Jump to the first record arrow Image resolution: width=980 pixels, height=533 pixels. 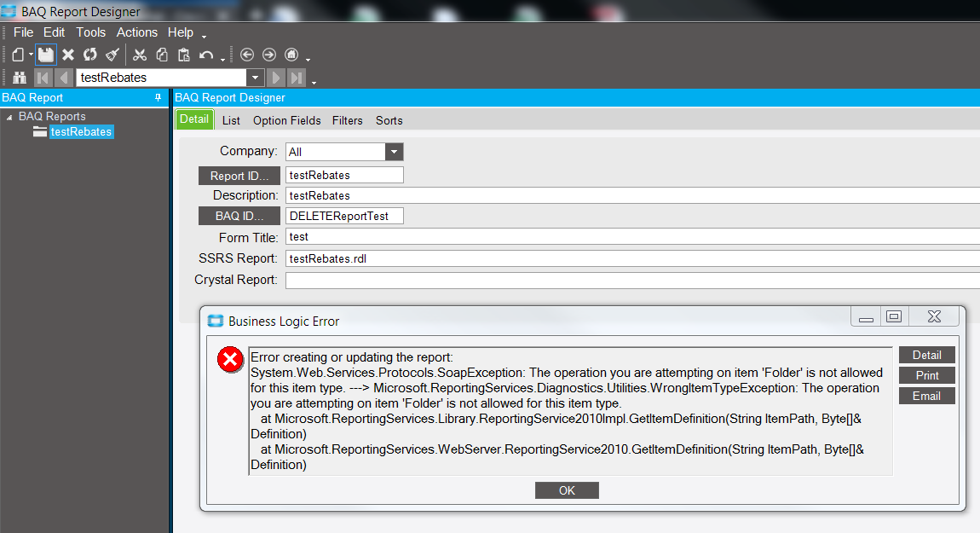click(43, 78)
